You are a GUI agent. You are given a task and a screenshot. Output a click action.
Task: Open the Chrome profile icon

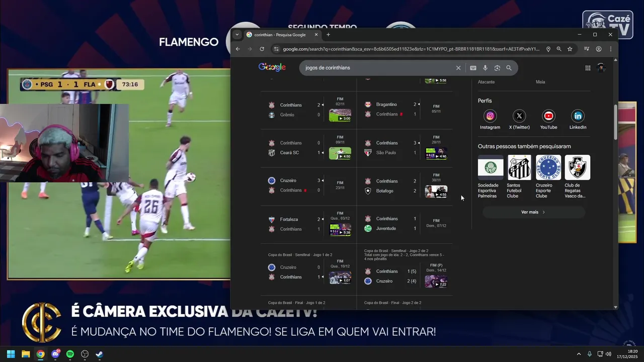click(599, 49)
